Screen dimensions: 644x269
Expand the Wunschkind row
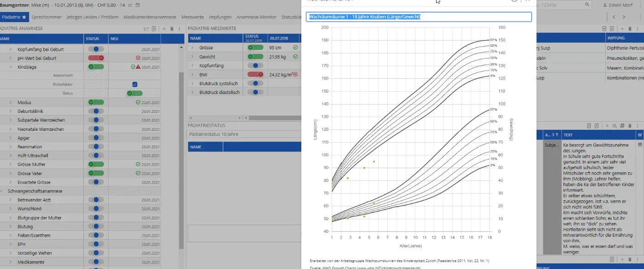(x=11, y=209)
